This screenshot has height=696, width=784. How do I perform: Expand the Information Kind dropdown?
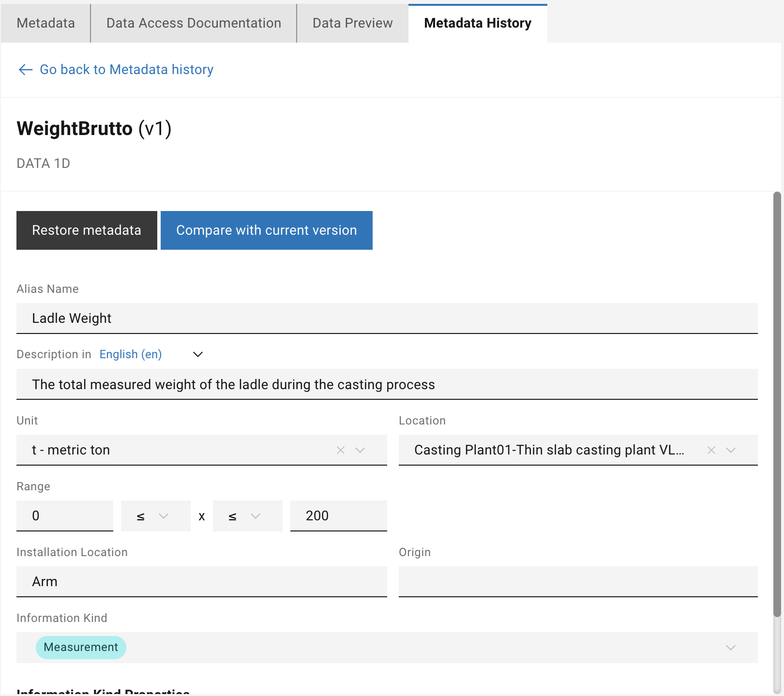coord(731,648)
